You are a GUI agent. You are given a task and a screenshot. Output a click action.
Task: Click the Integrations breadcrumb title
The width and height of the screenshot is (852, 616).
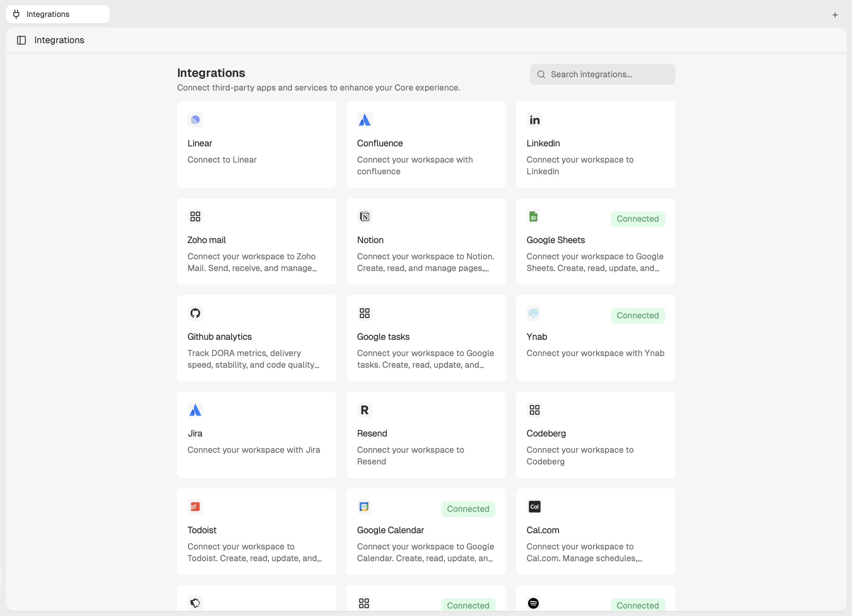click(x=59, y=40)
